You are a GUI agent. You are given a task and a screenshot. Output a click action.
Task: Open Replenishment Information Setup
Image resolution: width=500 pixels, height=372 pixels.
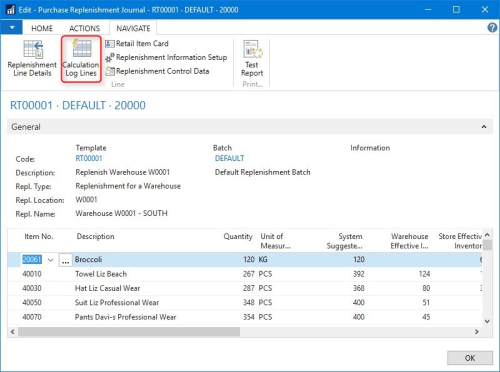(x=166, y=57)
